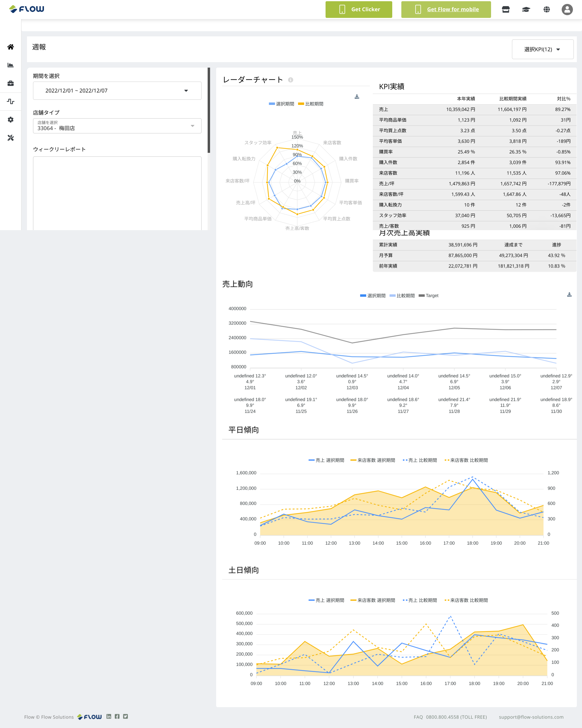Image resolution: width=582 pixels, height=728 pixels.
Task: Click the FAQ link in footer
Action: pos(418,717)
